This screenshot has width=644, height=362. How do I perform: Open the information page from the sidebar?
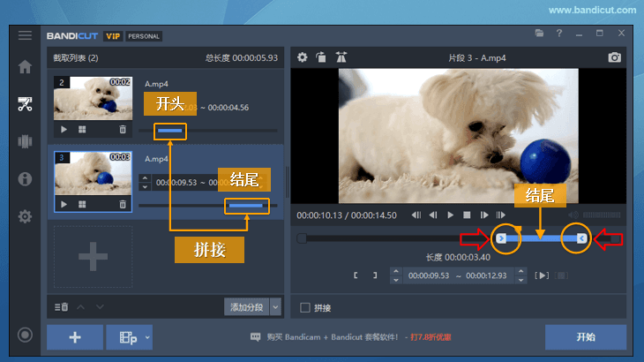tap(25, 179)
